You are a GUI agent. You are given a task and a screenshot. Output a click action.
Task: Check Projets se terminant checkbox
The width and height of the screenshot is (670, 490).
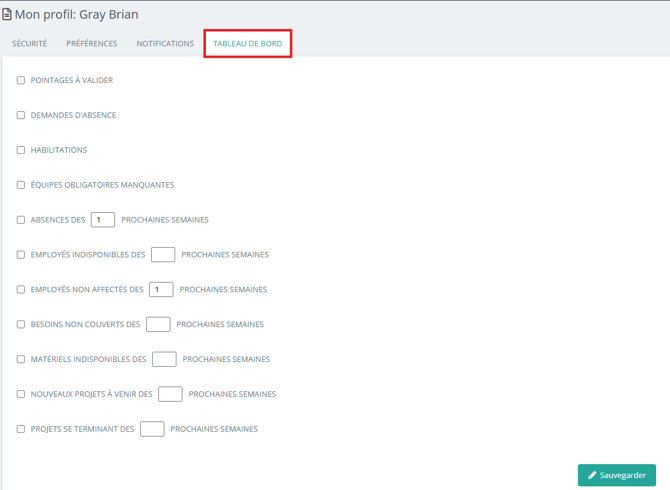pyautogui.click(x=21, y=429)
